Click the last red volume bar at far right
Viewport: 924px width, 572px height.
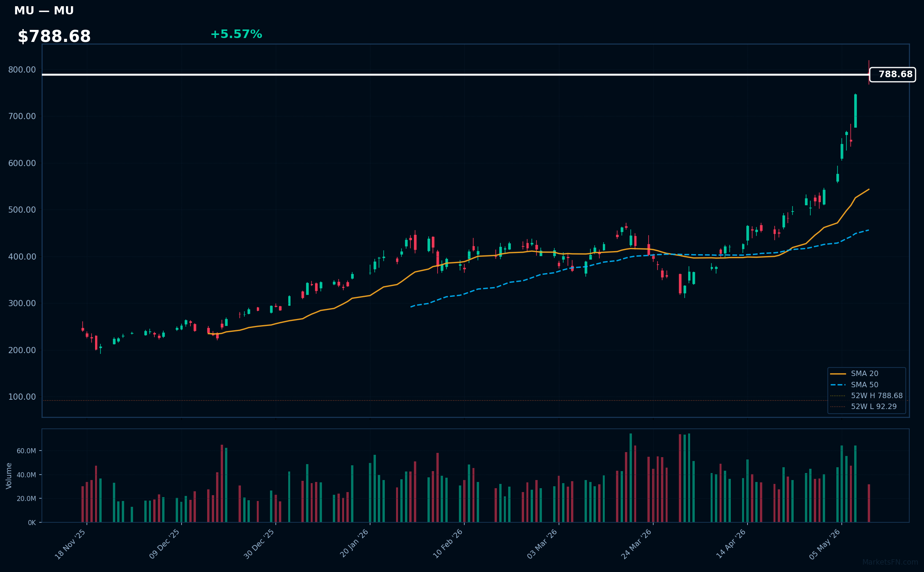869,503
